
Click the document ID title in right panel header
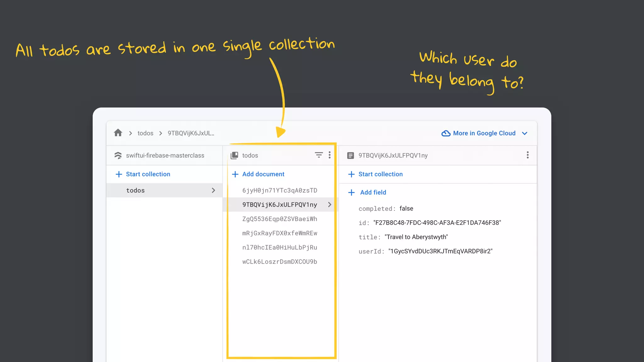tap(393, 155)
